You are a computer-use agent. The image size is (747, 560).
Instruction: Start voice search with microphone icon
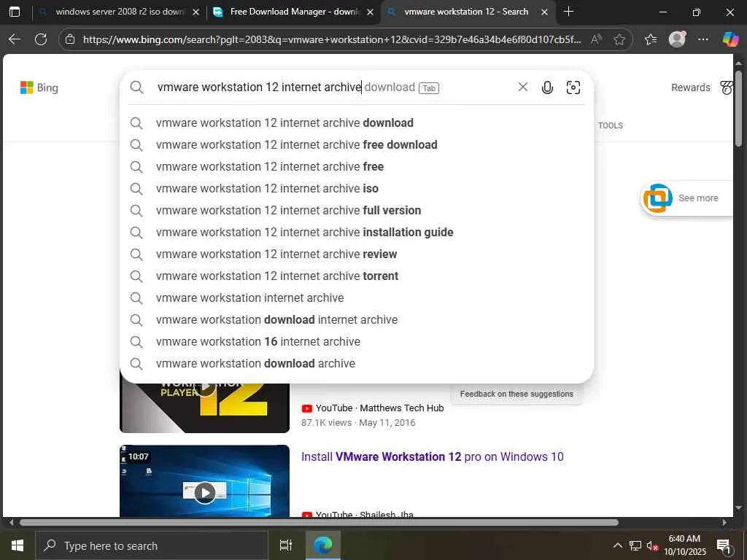pyautogui.click(x=547, y=87)
